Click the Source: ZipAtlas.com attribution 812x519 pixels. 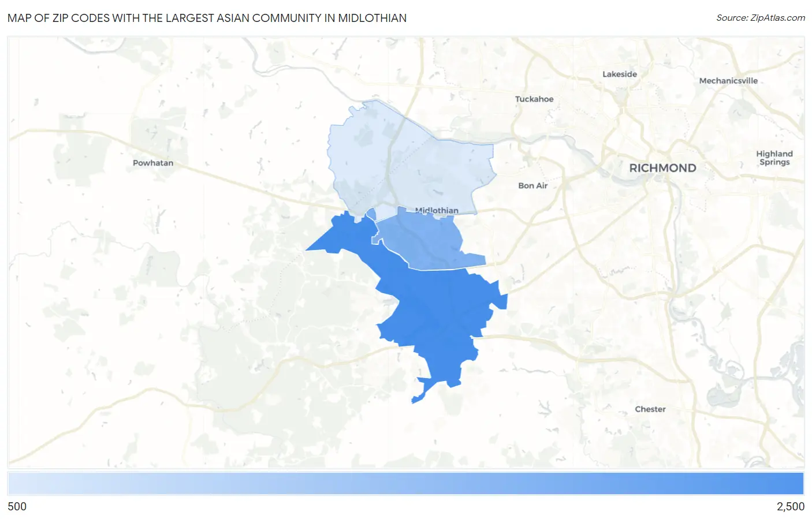[x=761, y=18]
